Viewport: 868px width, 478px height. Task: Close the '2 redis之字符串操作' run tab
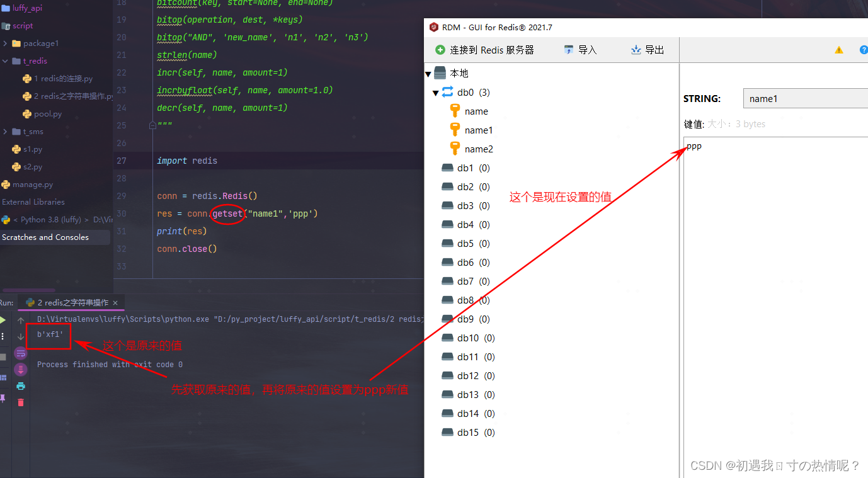pos(115,303)
